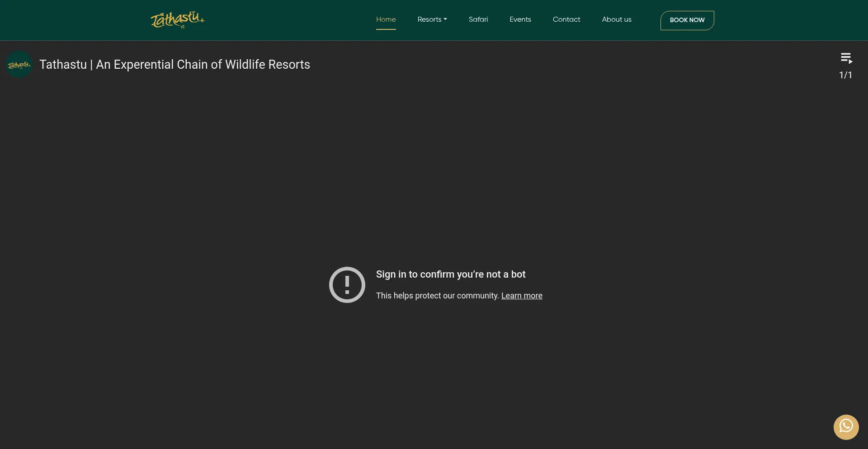This screenshot has height=449, width=868.
Task: Follow the Learn more link
Action: pos(521,296)
